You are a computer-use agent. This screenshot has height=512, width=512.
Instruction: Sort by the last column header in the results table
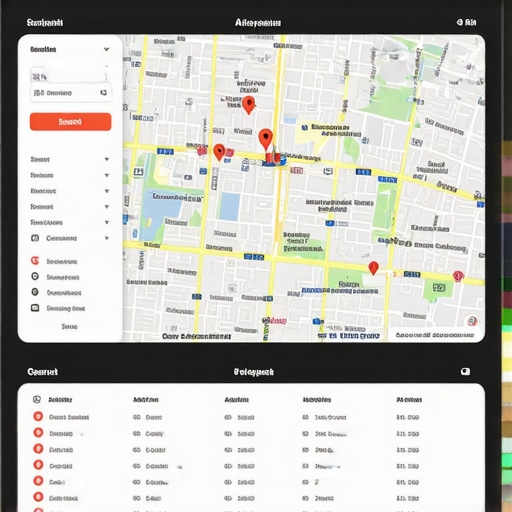point(409,400)
